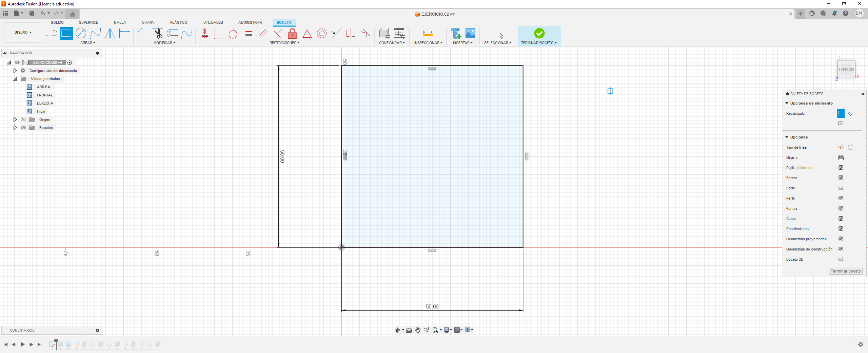
Task: Click the Save icon
Action: [x=32, y=13]
